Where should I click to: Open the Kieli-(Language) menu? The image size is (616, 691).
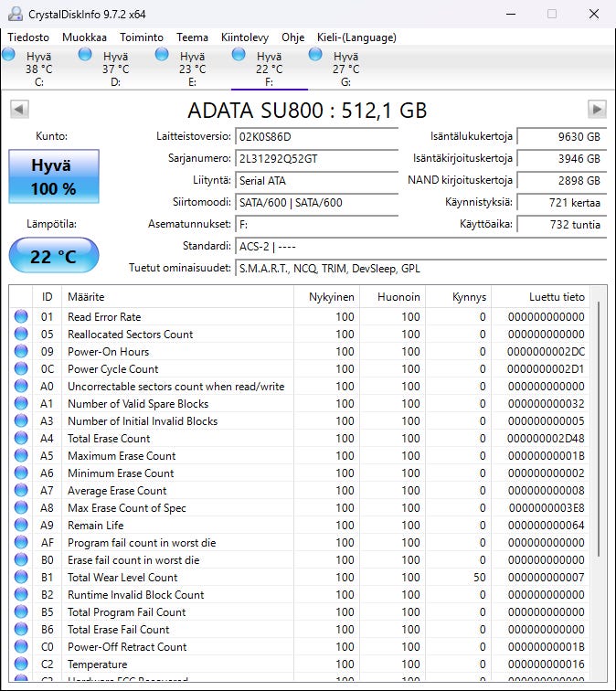pyautogui.click(x=356, y=37)
